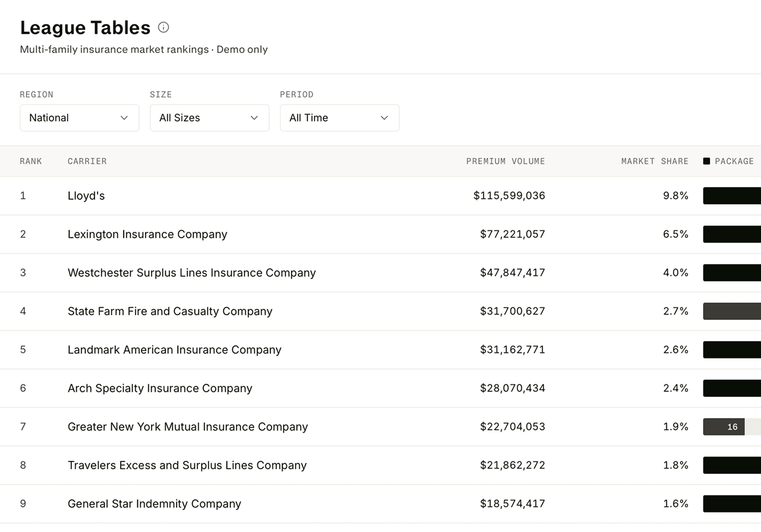Click the chevron in the Period selector
Screen dimensions: 761x532
[385, 118]
